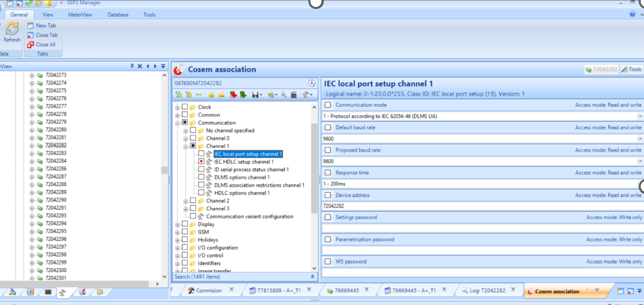
Task: Collapse the Channel 1 tree node
Action: click(186, 147)
